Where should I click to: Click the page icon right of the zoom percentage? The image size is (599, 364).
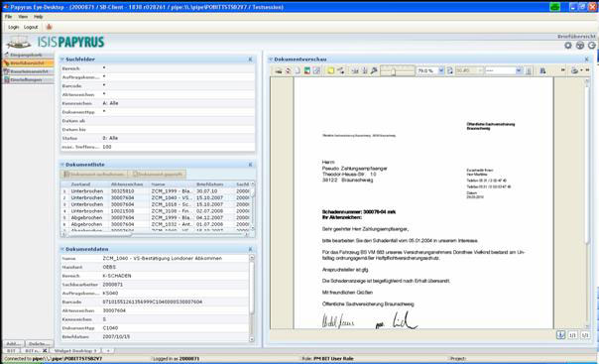[450, 70]
